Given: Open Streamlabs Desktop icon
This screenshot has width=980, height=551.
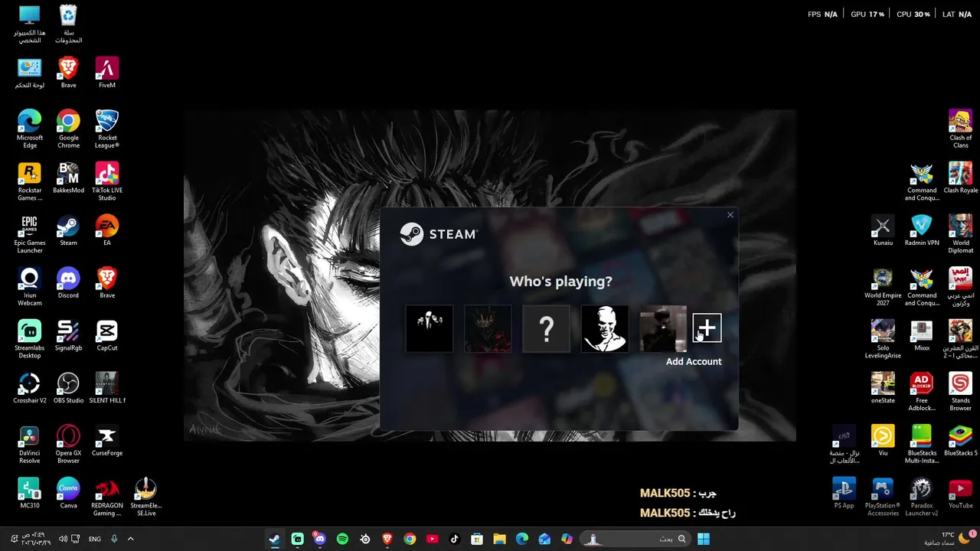Looking at the screenshot, I should click(30, 339).
